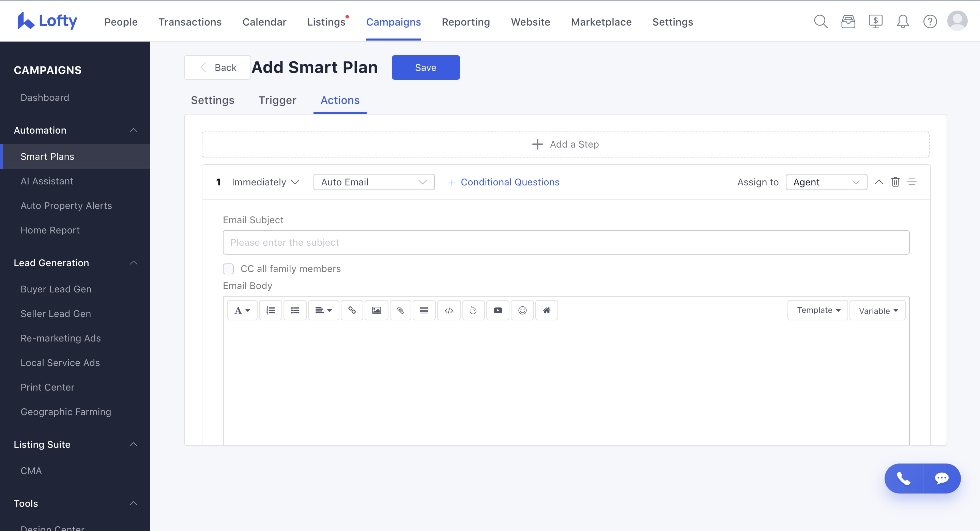The image size is (980, 531).
Task: Open AI Assistant in sidebar
Action: 46,181
